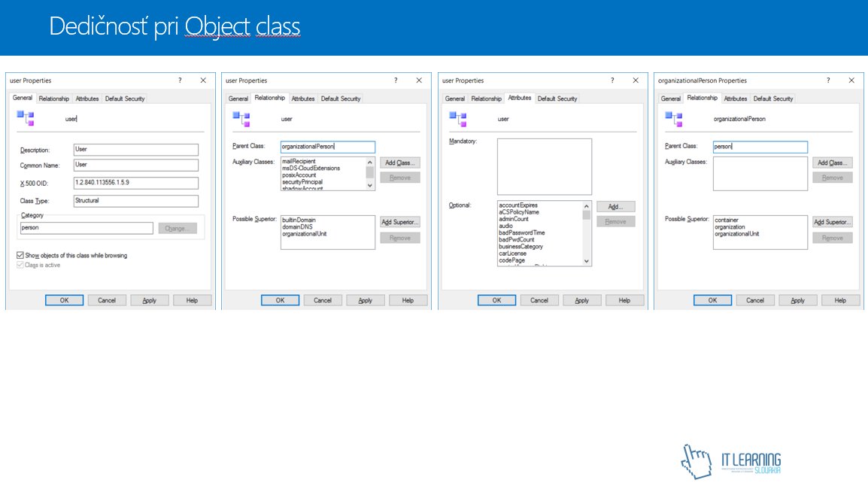Select badPasswordTime in the Optional list
The width and height of the screenshot is (868, 483).
click(x=521, y=233)
